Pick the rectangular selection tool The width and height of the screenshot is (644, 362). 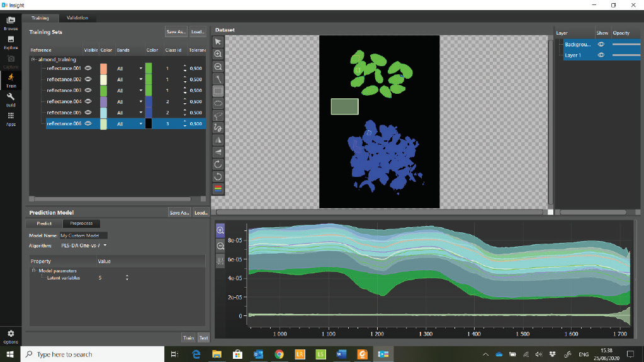pyautogui.click(x=218, y=91)
